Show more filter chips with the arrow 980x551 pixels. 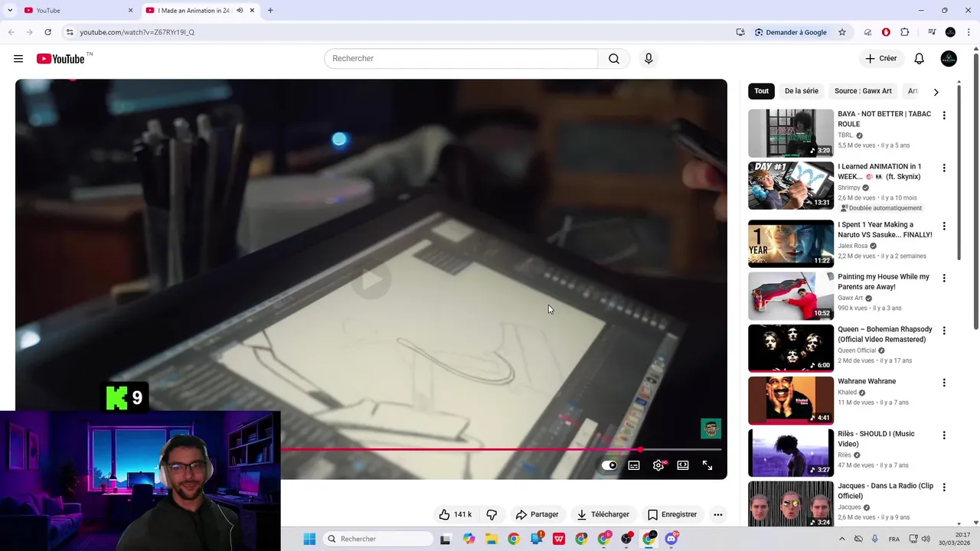pyautogui.click(x=936, y=92)
